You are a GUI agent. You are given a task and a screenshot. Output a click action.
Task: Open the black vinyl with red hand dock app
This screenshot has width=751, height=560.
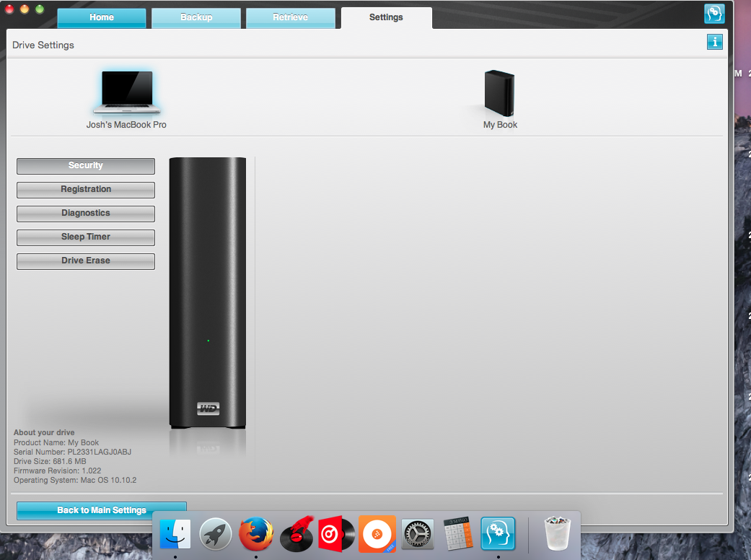coord(297,533)
